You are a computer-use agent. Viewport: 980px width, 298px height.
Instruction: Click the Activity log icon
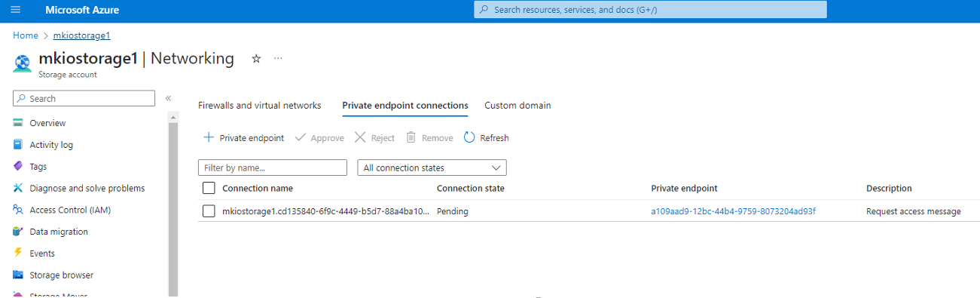[x=18, y=145]
